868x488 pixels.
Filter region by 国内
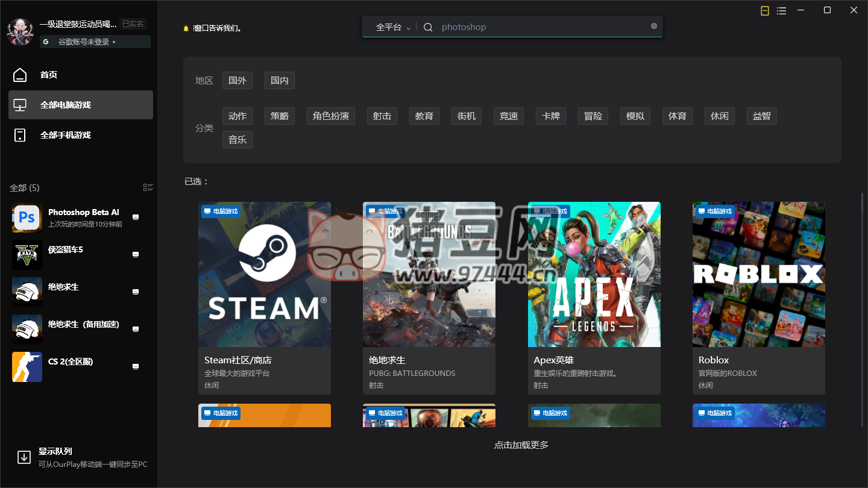coord(280,81)
